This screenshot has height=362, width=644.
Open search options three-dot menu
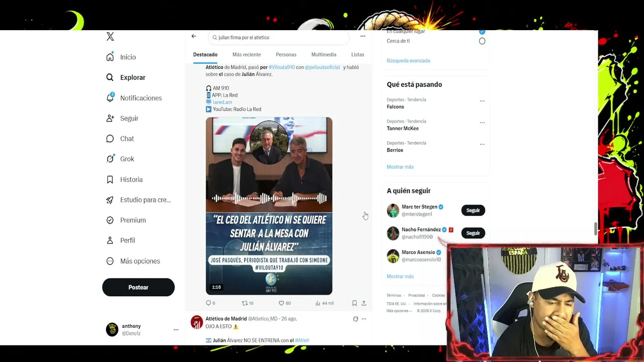[363, 36]
